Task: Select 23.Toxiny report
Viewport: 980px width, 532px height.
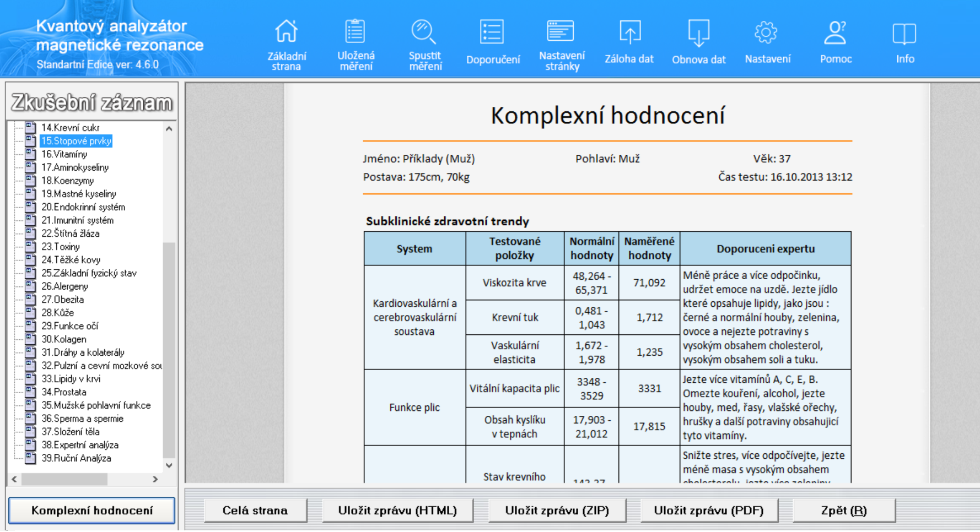Action: [x=61, y=247]
